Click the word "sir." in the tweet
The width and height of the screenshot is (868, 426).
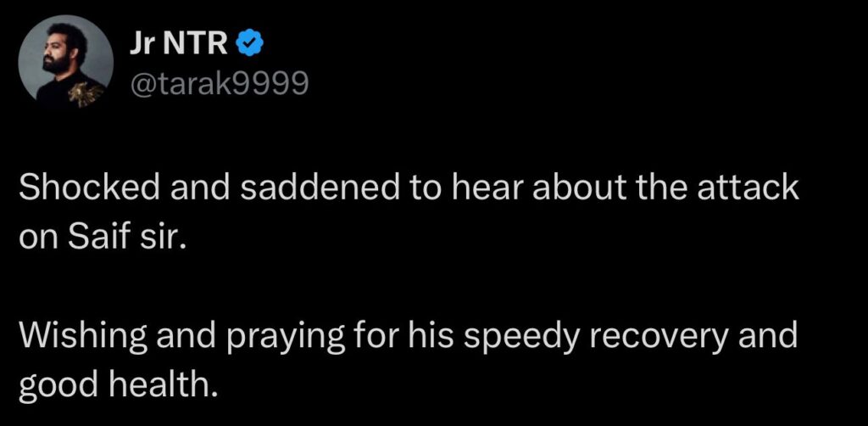pos(157,234)
